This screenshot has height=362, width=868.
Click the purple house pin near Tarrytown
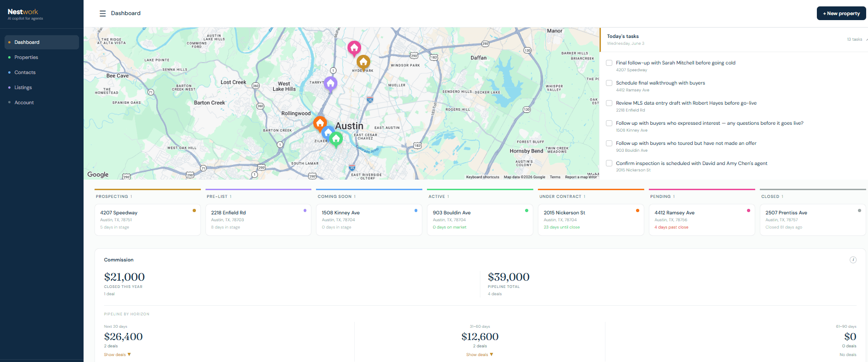(331, 84)
